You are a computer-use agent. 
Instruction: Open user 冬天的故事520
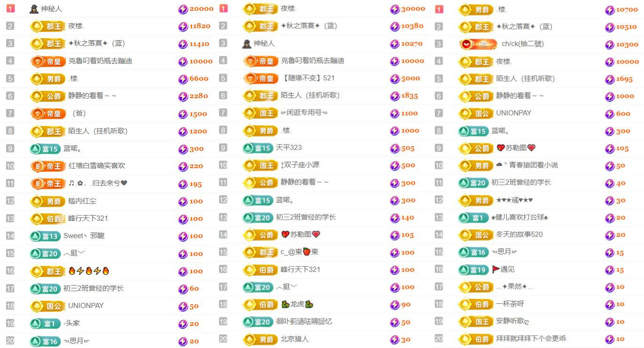point(519,234)
